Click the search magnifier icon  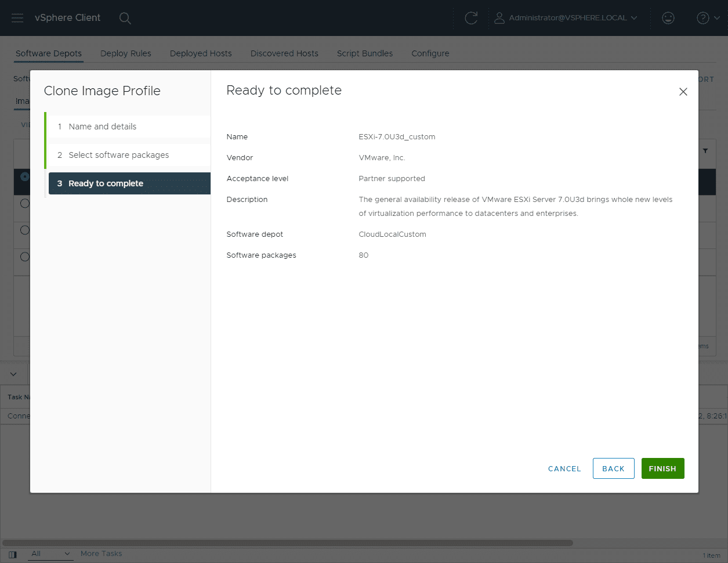pyautogui.click(x=125, y=18)
